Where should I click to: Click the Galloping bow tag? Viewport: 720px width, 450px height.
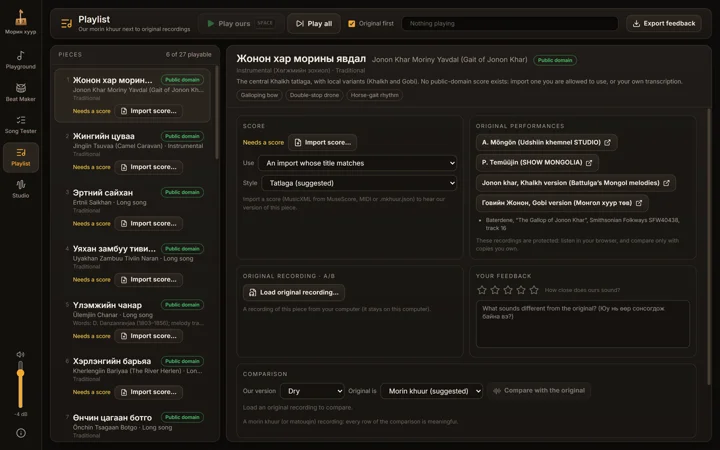pos(259,96)
